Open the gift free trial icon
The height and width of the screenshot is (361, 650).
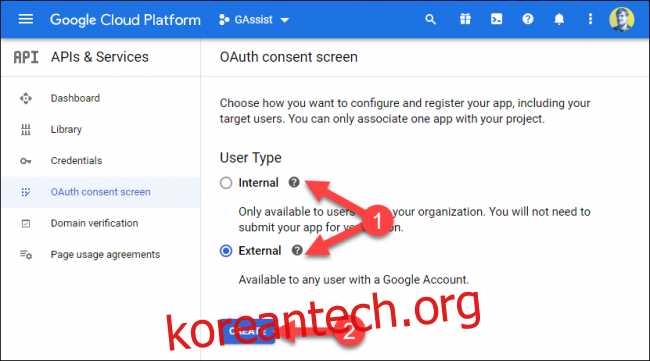tap(465, 19)
